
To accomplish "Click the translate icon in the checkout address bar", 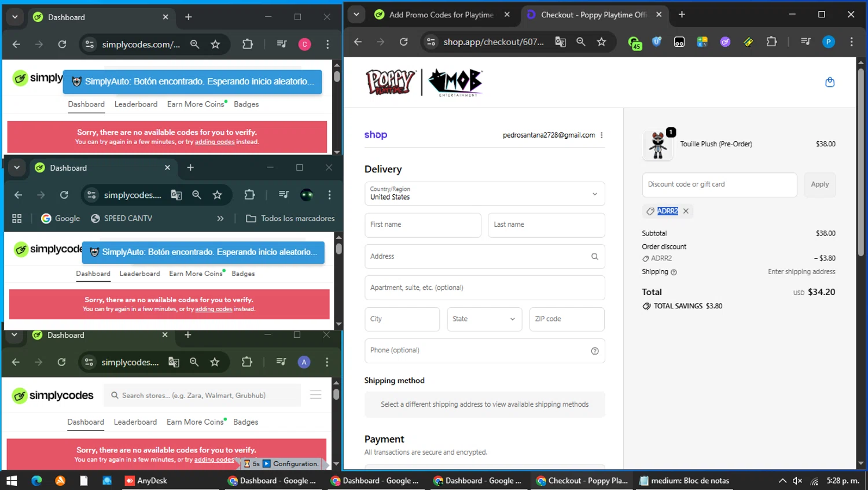I will point(560,42).
